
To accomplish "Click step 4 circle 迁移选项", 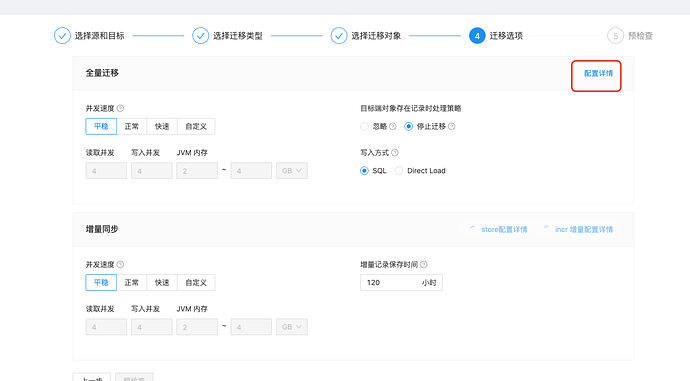I will (477, 36).
